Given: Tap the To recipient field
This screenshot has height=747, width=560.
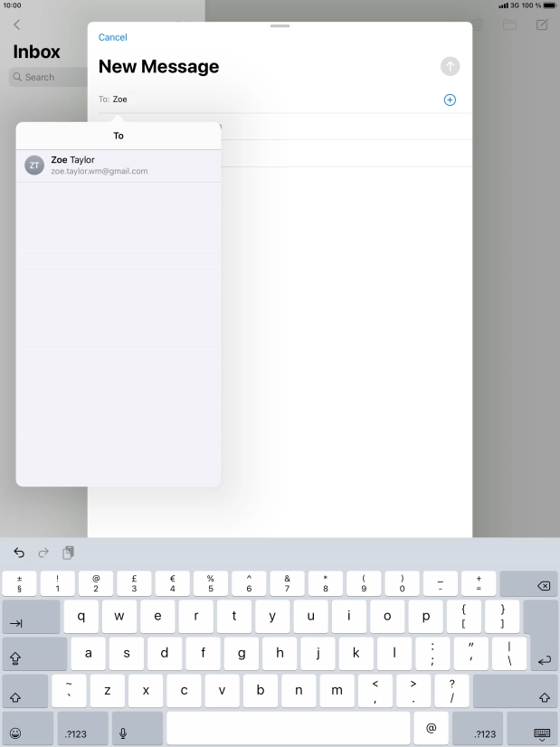Looking at the screenshot, I should [271, 99].
